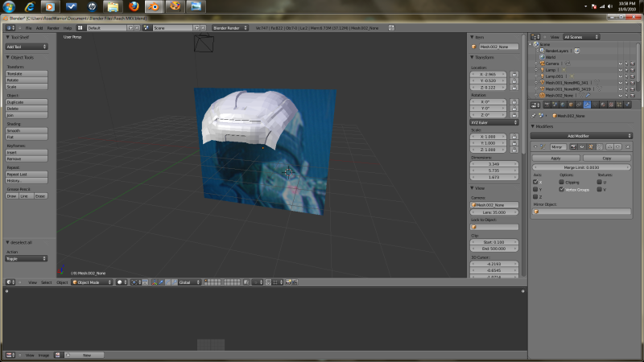Open the Modifiers tab wrench icon in Properties
The height and width of the screenshot is (362, 644).
587,105
